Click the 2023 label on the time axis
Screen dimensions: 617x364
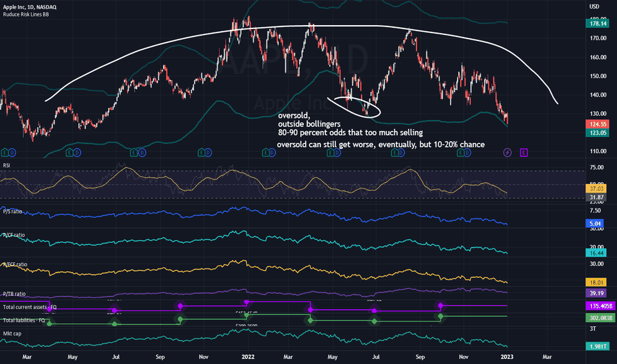507,357
